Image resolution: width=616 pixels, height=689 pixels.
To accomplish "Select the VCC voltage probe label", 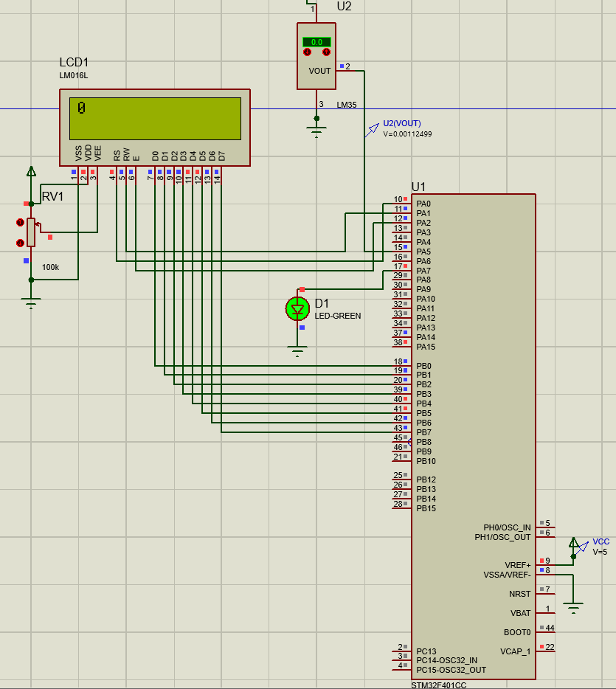I will tap(601, 541).
